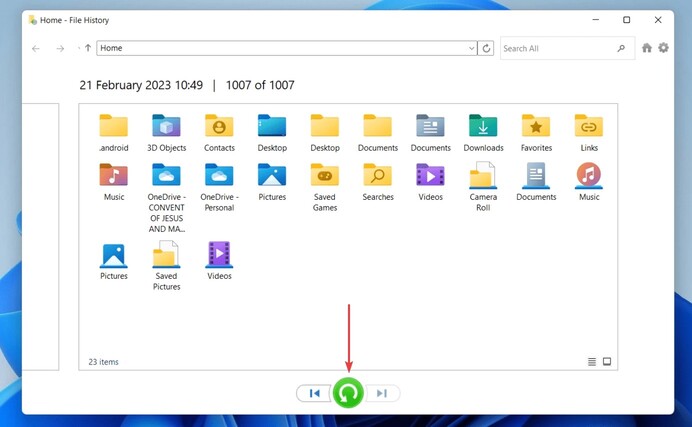Switch to large icons view
This screenshot has width=692, height=427.
tap(607, 361)
